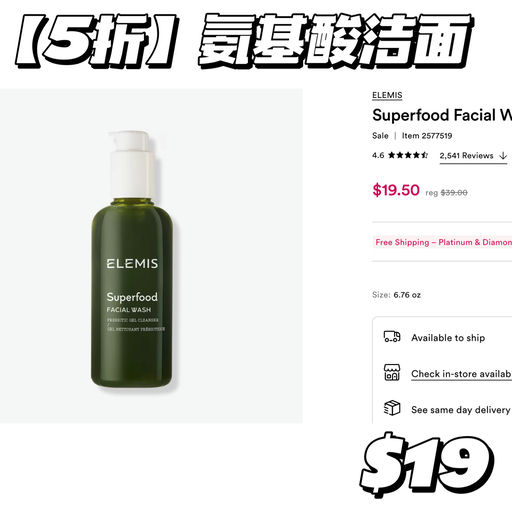Click the Size 6.76 oz label
This screenshot has height=512, width=512.
[x=396, y=295]
